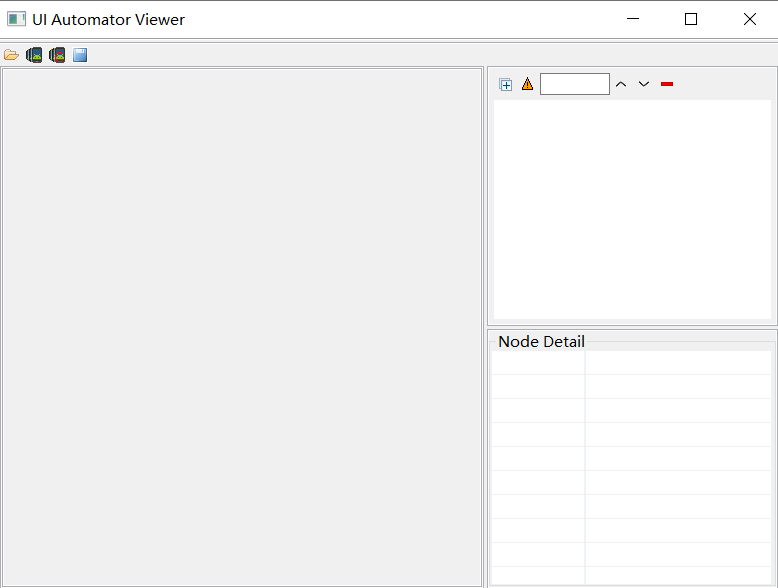
Task: Capture compressed hierarchy screenshot, red Android icon
Action: (x=57, y=55)
